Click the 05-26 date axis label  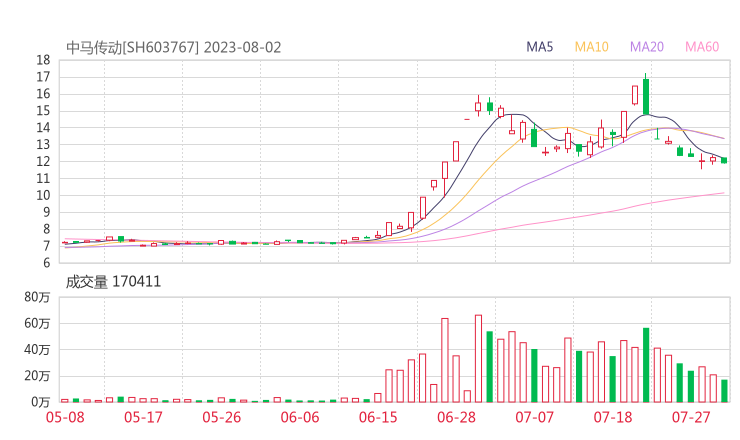point(222,417)
